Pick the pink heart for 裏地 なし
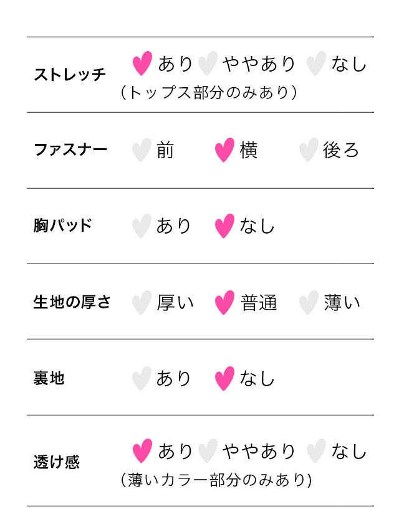This screenshot has width=399, height=532. [225, 379]
